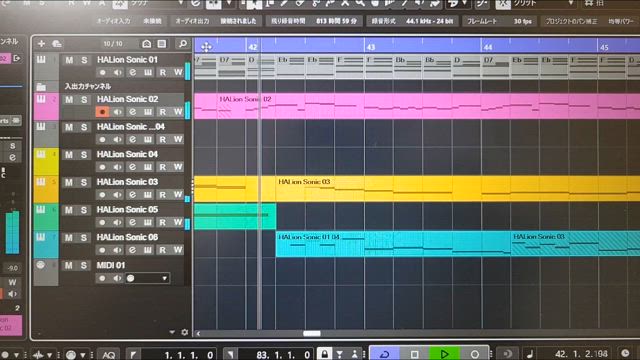Mute the MIDI 01 track
Image resolution: width=640 pixels, height=360 pixels.
pyautogui.click(x=69, y=265)
